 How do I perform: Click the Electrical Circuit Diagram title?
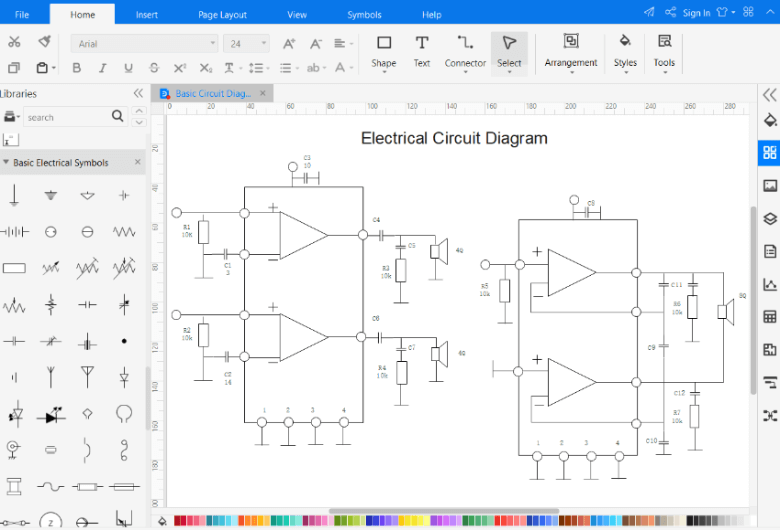(x=454, y=138)
